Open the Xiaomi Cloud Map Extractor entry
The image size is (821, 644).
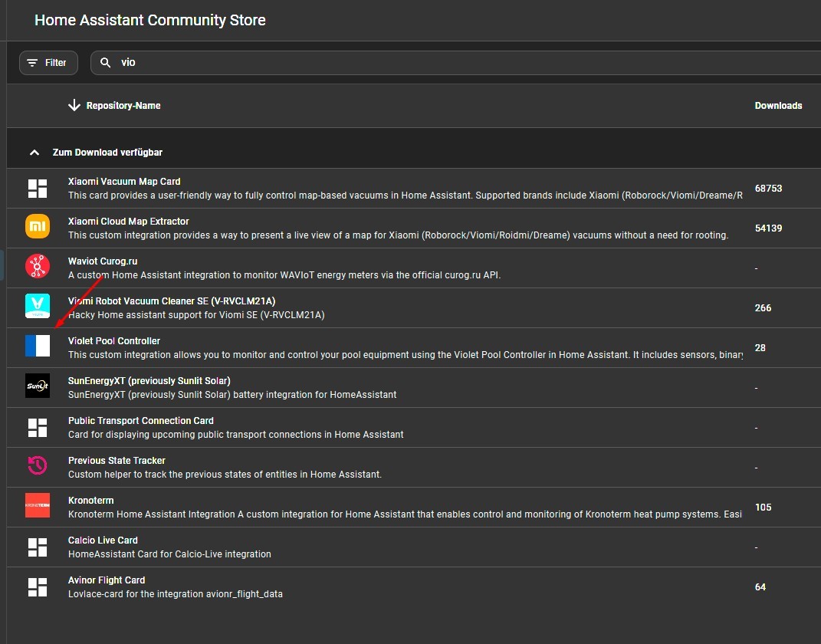pos(414,228)
